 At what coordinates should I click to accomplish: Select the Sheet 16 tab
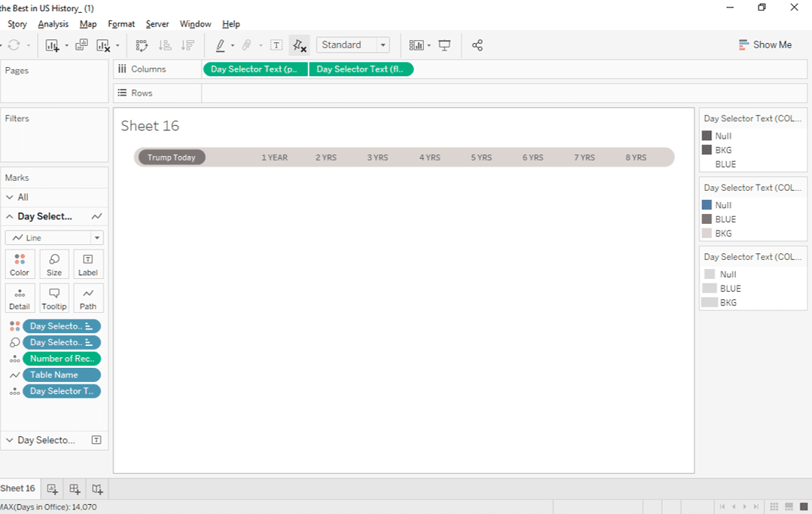pyautogui.click(x=18, y=488)
